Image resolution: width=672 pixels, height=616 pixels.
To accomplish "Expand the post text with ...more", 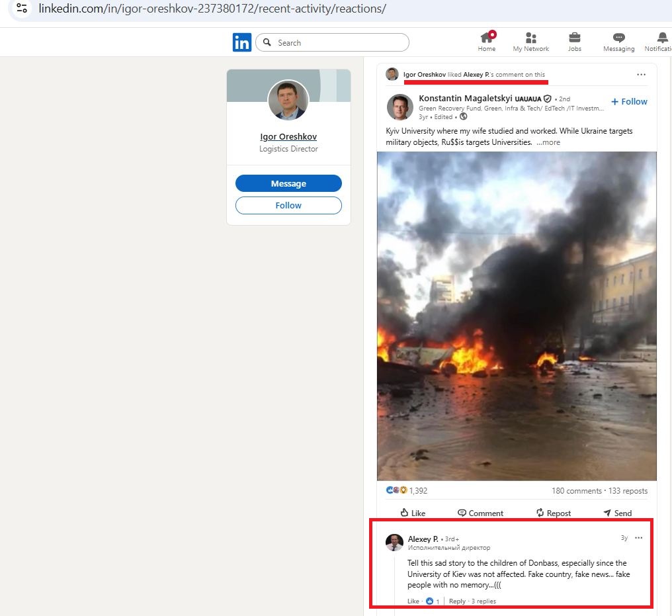I will (548, 142).
